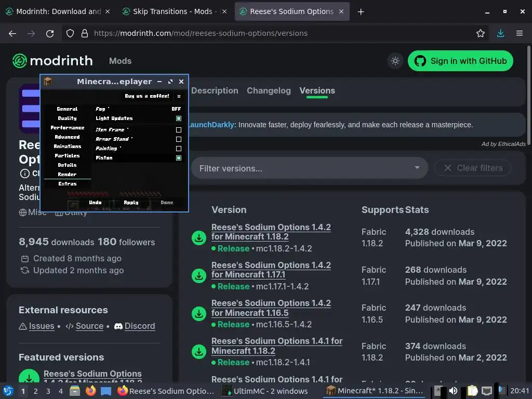
Task: Open UltimMC - 2 windows taskbar entry
Action: tap(265, 391)
